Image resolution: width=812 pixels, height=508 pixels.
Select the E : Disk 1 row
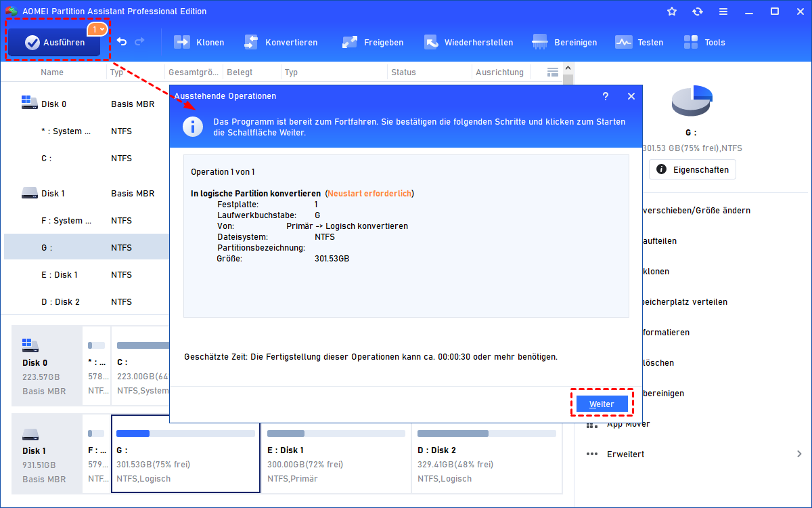[87, 275]
